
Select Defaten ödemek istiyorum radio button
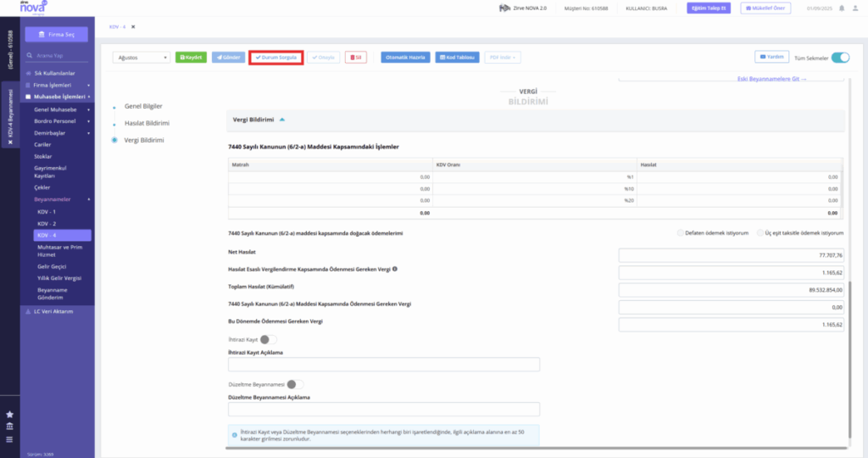(x=681, y=233)
